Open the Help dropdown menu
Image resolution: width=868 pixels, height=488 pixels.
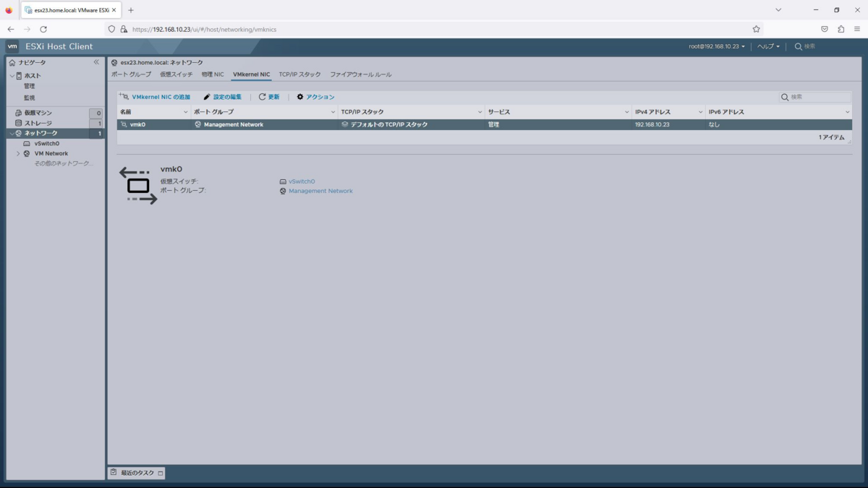pos(768,46)
